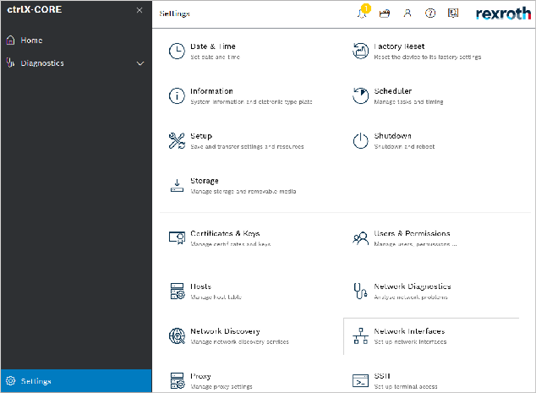This screenshot has height=393, width=536.
Task: Click the Storage drive icon
Action: point(177,186)
